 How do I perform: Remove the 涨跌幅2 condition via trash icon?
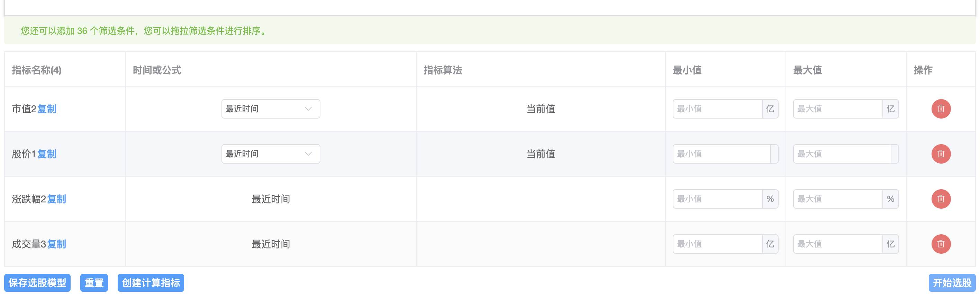pyautogui.click(x=941, y=199)
